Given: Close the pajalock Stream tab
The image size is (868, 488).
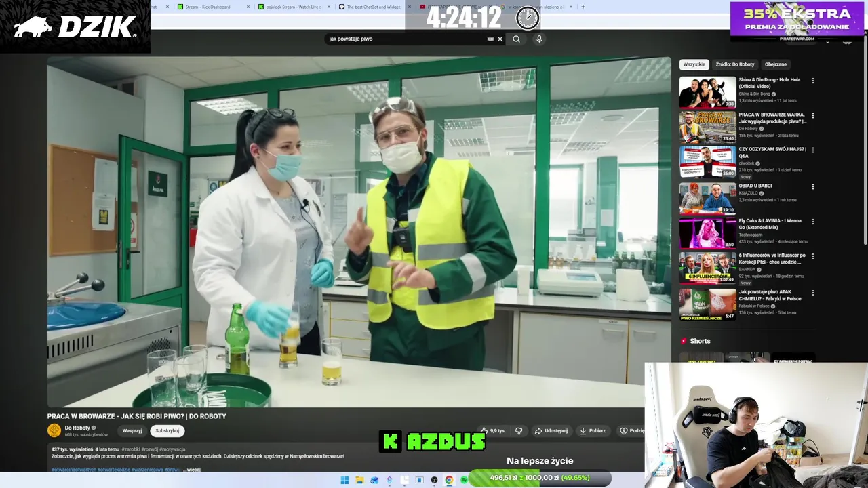Looking at the screenshot, I should coord(329,7).
